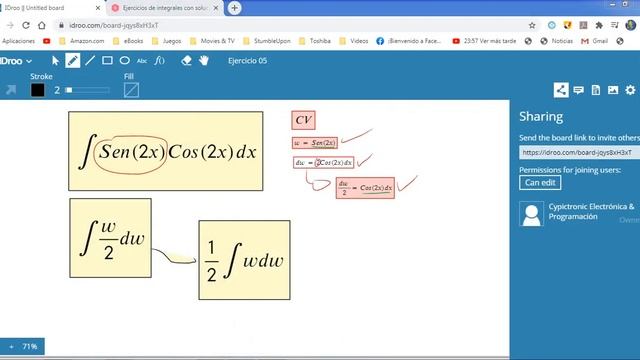This screenshot has width=640, height=360.
Task: Select the eraser tool
Action: point(187,61)
